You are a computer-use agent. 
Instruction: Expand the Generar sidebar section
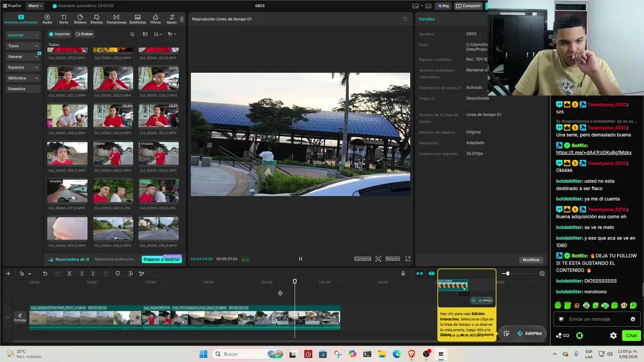[x=23, y=56]
